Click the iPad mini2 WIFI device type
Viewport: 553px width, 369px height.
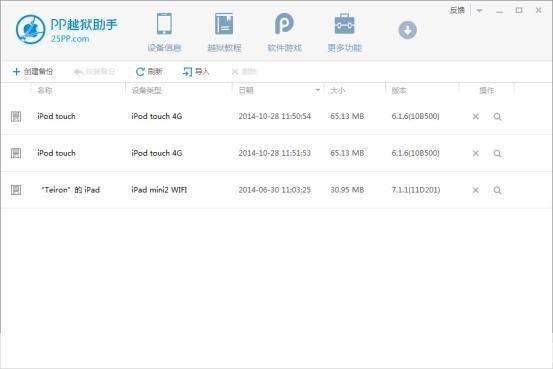159,190
